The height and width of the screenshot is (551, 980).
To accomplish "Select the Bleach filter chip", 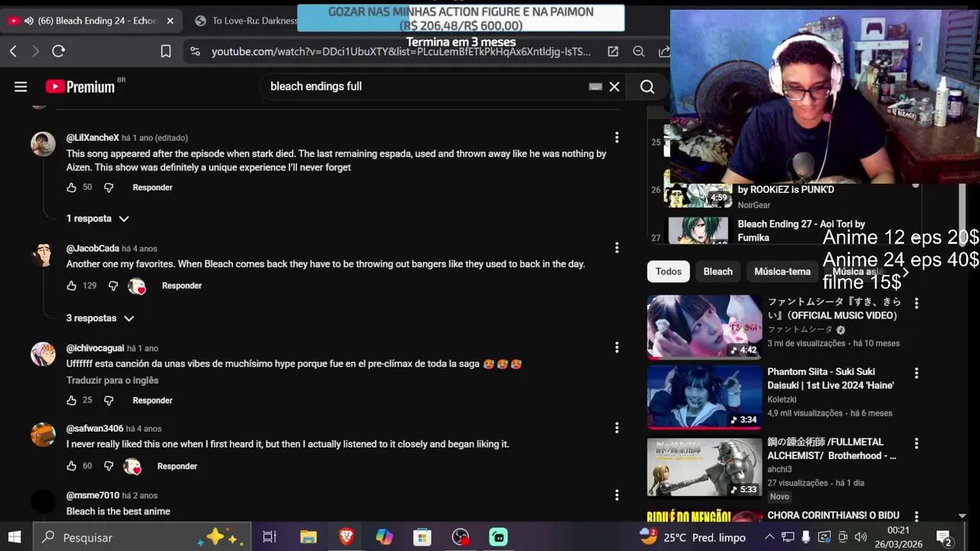I will (718, 272).
